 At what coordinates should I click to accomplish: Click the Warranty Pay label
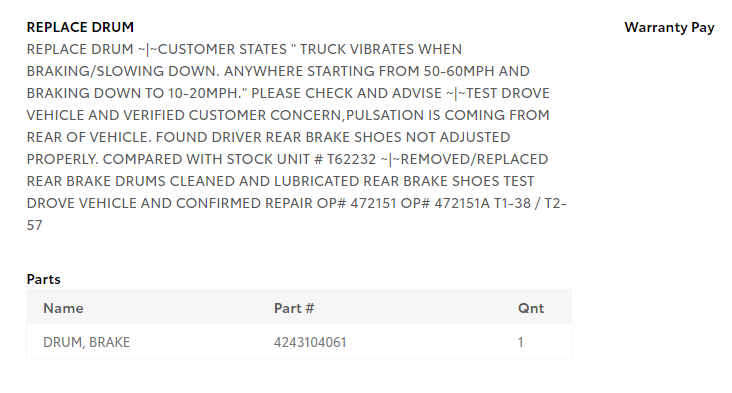click(x=669, y=28)
